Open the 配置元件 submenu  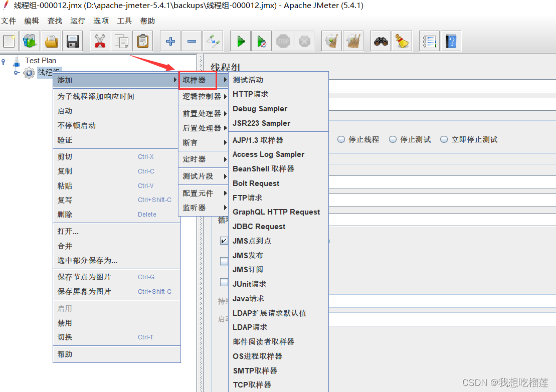tap(203, 193)
